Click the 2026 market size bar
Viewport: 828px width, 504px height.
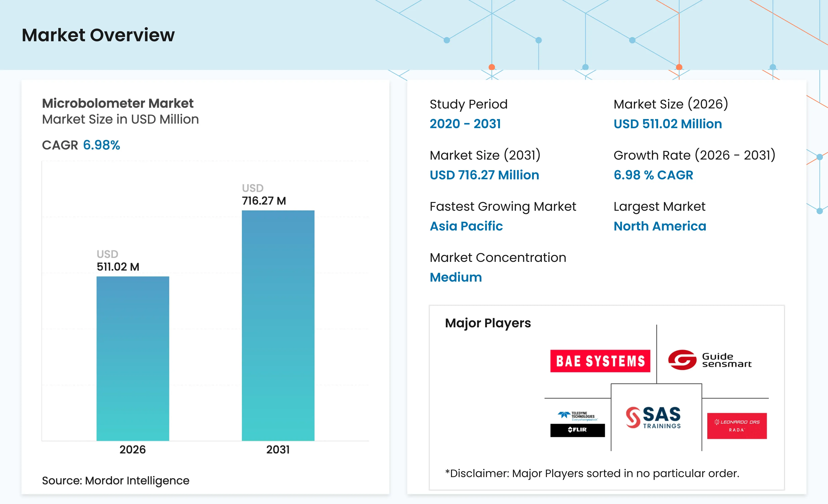coord(133,358)
